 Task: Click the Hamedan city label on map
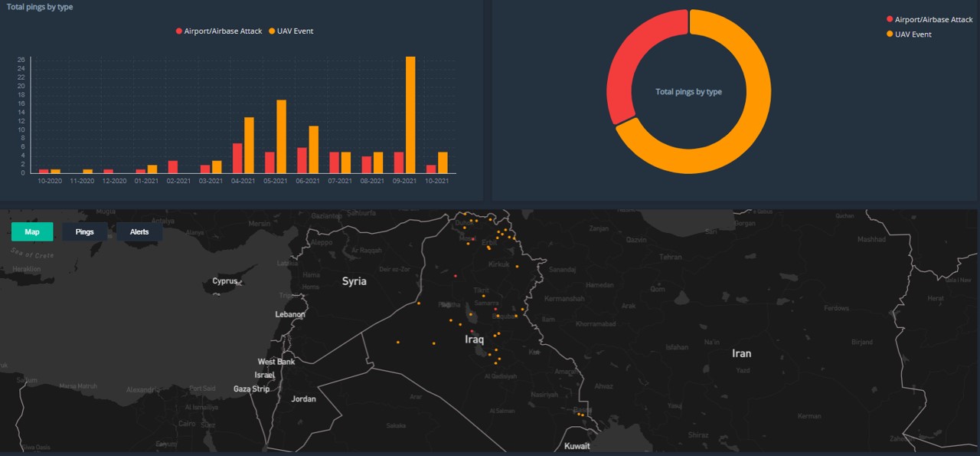[600, 285]
